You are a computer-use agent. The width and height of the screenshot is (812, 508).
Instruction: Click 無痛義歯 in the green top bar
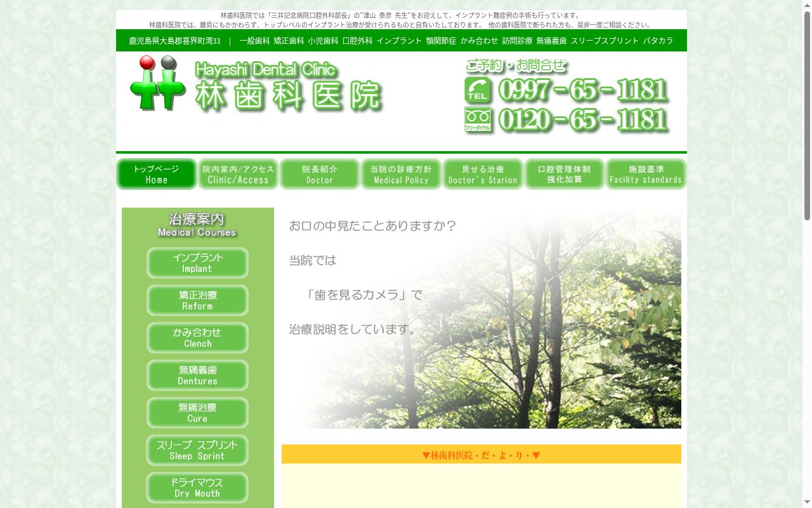(x=551, y=41)
